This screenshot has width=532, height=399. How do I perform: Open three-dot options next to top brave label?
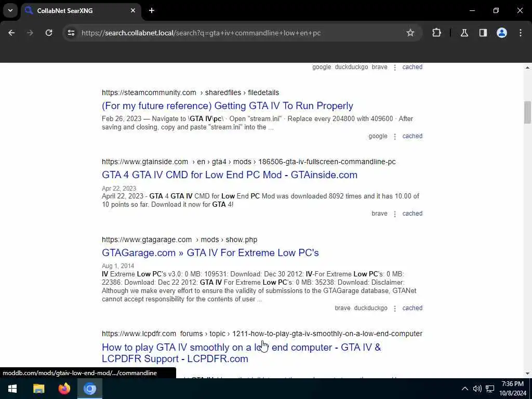coord(395,67)
